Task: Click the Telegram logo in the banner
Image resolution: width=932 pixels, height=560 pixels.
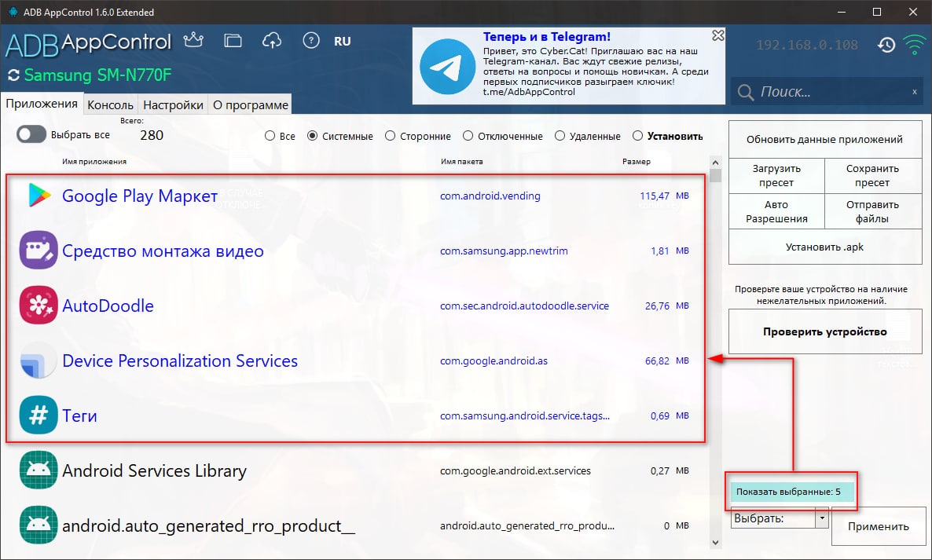Action: coord(447,67)
